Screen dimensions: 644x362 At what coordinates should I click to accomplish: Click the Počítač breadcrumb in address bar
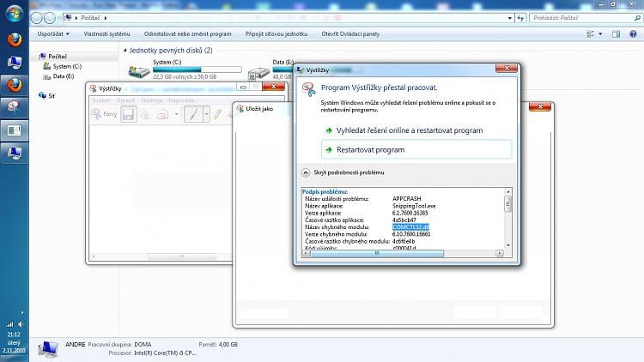[x=90, y=18]
